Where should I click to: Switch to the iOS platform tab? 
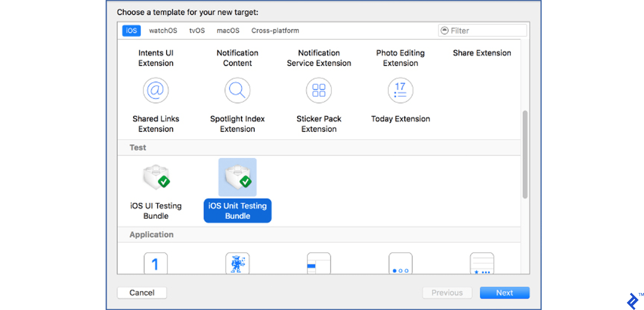point(131,30)
